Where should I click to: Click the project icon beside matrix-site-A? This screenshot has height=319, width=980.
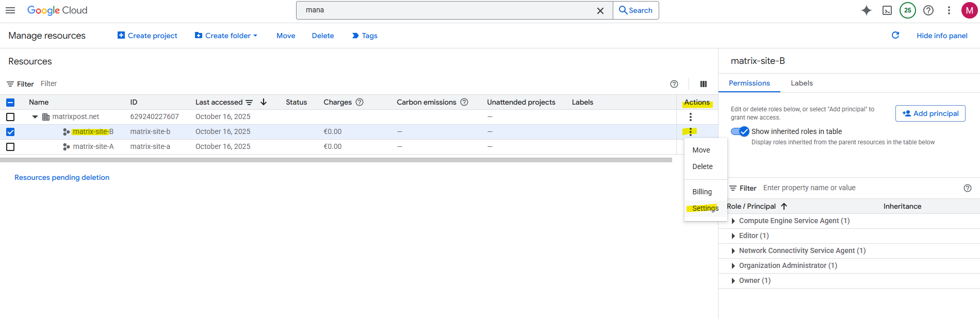(66, 147)
